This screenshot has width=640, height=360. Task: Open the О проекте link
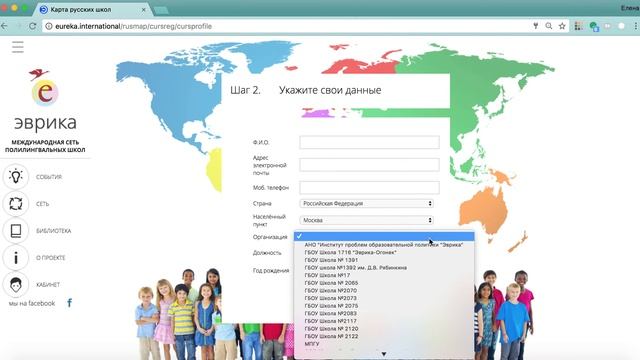pos(51,258)
